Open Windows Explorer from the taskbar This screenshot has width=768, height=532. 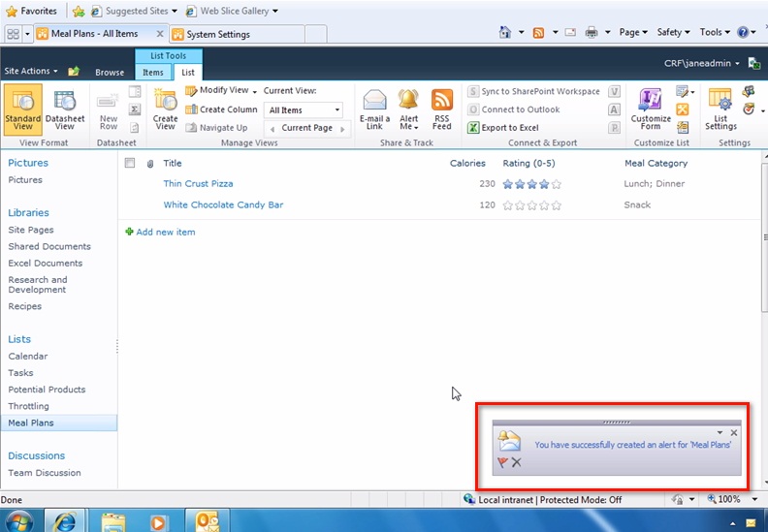(113, 521)
